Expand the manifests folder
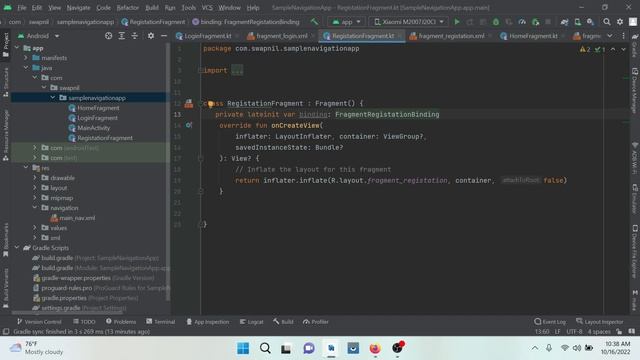The width and height of the screenshot is (640, 360). (x=26, y=58)
